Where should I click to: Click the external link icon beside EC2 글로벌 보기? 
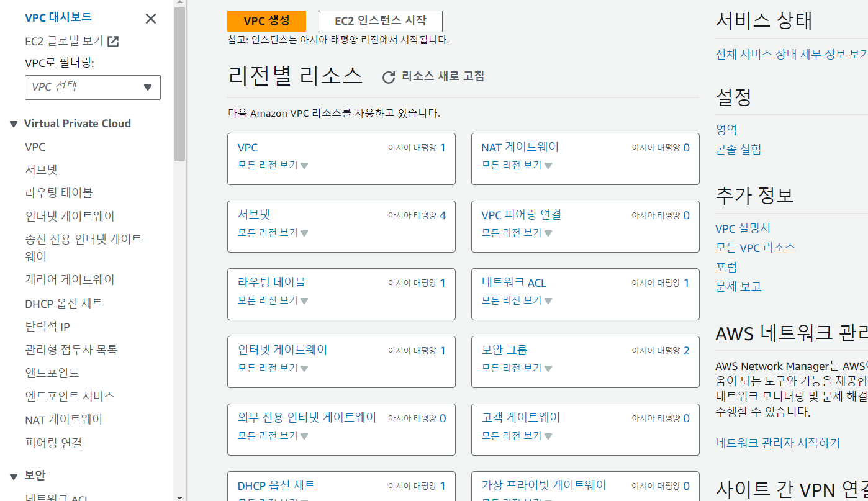click(113, 42)
